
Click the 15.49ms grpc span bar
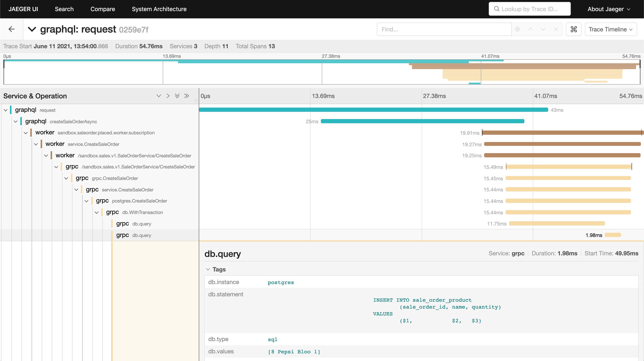[x=569, y=167]
